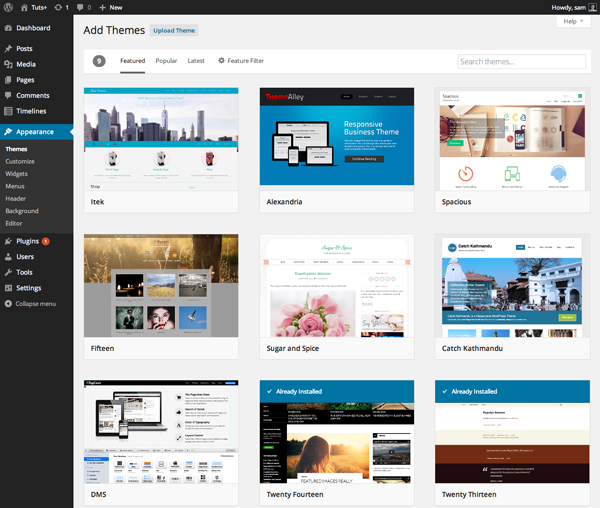The image size is (600, 508).
Task: Open the Users person icon in the sidebar
Action: (8, 257)
